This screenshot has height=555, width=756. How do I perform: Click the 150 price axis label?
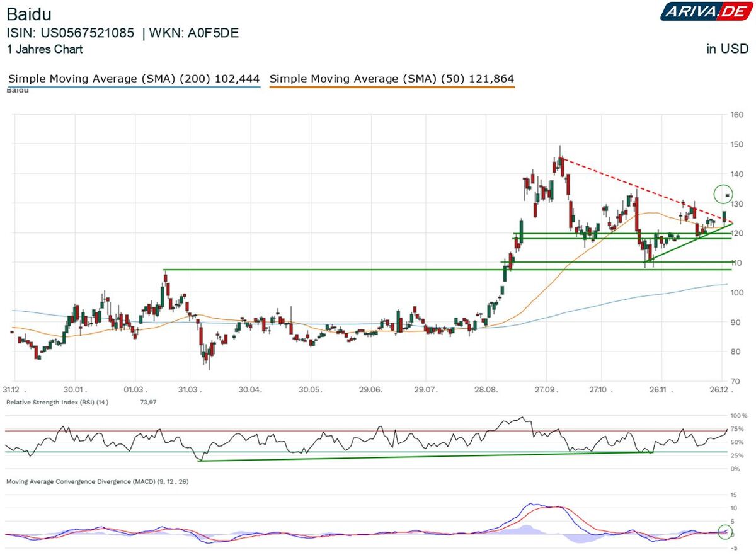738,144
